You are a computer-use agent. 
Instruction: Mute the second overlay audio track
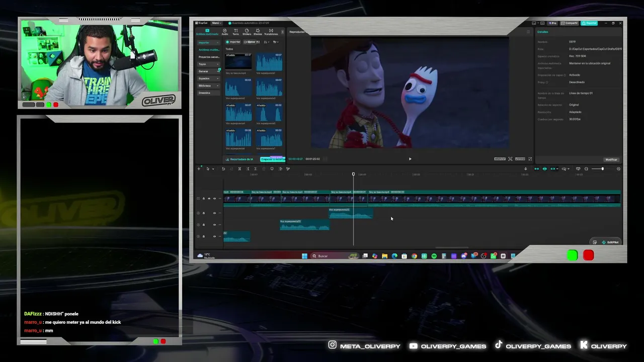(x=214, y=225)
